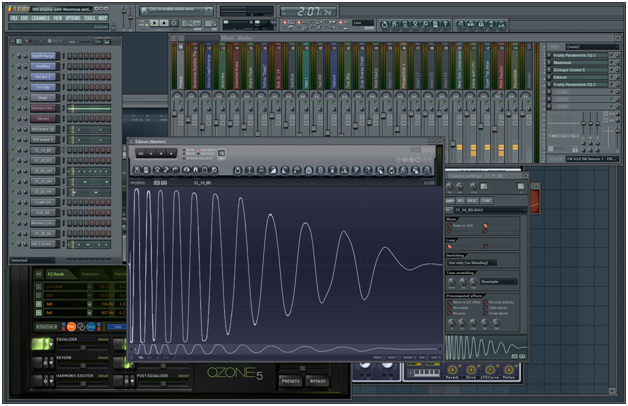Click the main transport Record button
Image resolution: width=628 pixels, height=406 pixels.
click(174, 23)
